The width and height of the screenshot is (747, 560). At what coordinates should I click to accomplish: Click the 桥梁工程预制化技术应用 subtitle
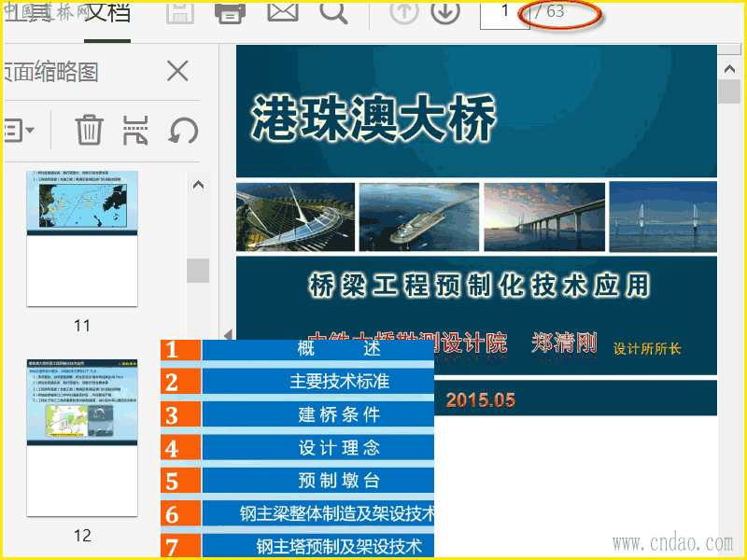point(480,286)
